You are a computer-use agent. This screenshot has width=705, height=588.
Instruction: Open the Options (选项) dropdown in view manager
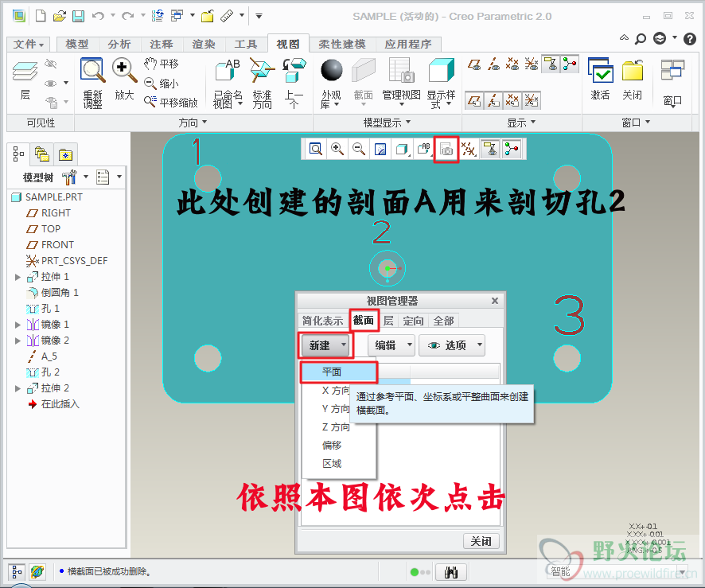coord(452,345)
